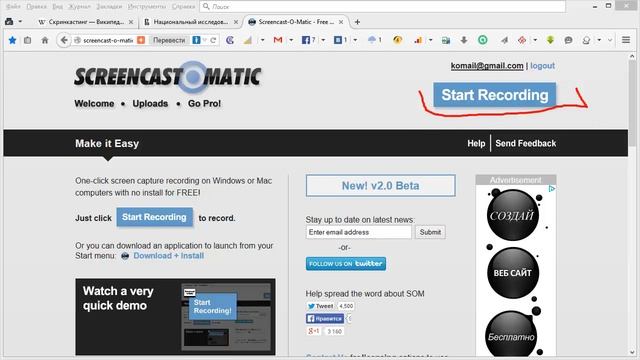The width and height of the screenshot is (640, 360).
Task: Open dropdown arrow next to Gmail icon
Action: tap(291, 40)
